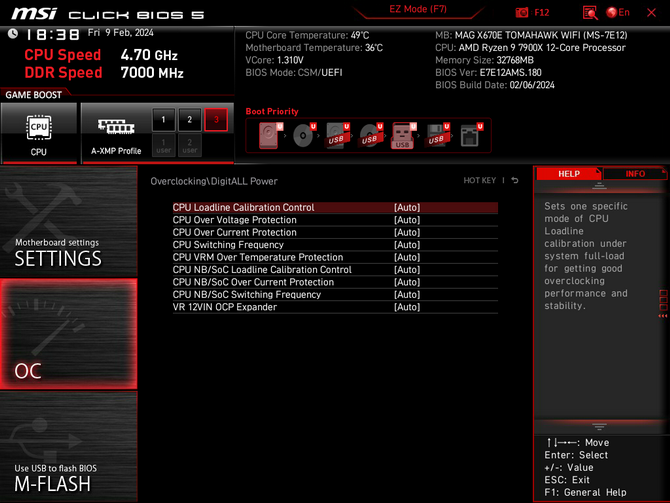Switch to EZ Mode (F7)
Screen dimensions: 670x503
click(418, 9)
